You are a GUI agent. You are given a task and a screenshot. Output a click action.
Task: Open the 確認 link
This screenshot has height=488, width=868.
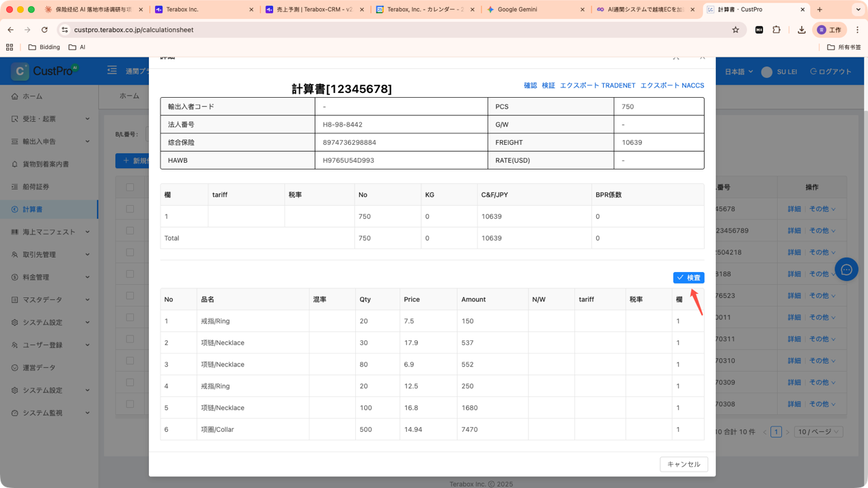pyautogui.click(x=530, y=85)
